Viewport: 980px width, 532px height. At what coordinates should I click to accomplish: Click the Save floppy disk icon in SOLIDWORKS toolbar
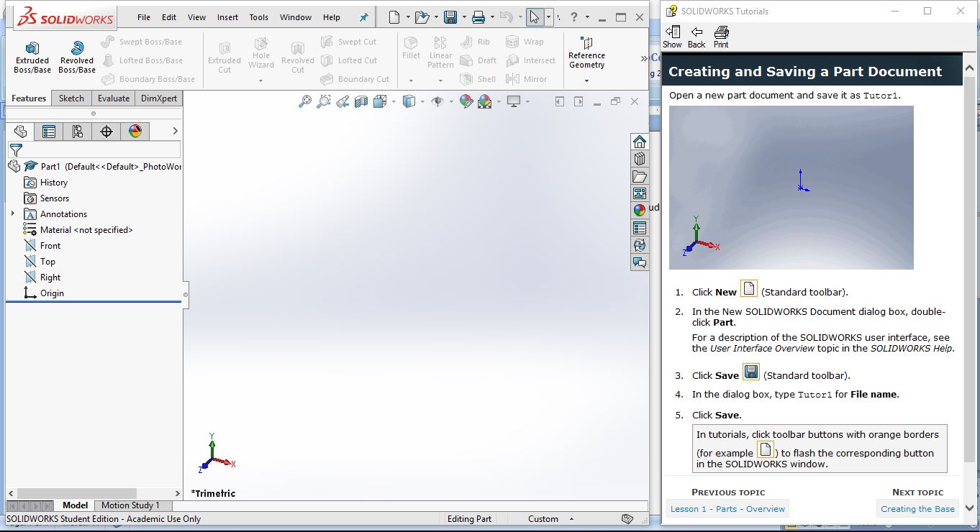(x=450, y=17)
